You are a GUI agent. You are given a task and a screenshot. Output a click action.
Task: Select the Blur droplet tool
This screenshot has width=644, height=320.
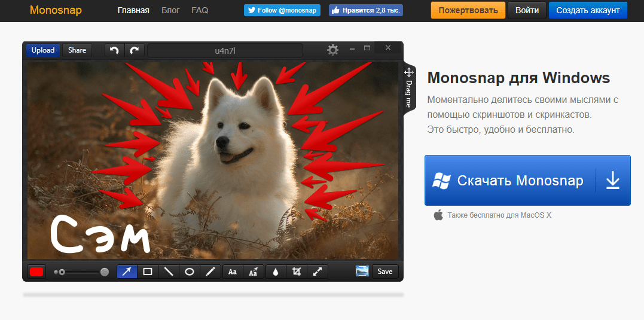(276, 272)
